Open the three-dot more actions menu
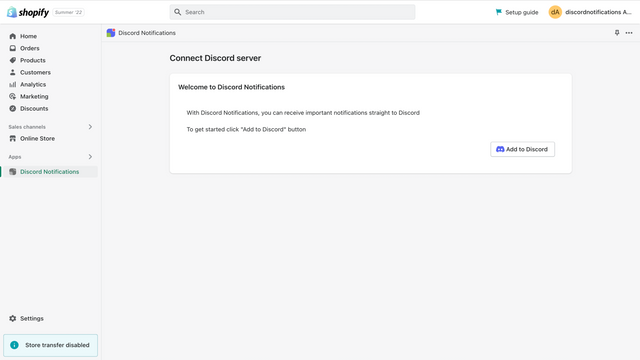 tap(629, 33)
